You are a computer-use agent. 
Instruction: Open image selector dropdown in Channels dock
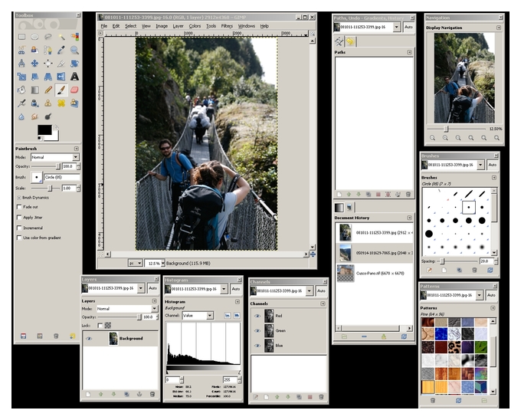(x=310, y=290)
